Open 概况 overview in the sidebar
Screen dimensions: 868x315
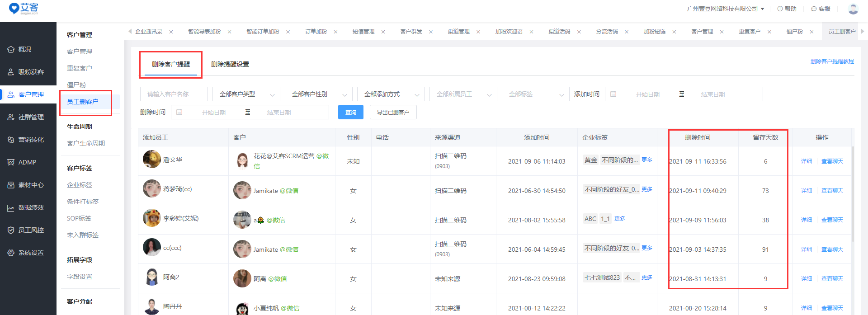[25, 49]
